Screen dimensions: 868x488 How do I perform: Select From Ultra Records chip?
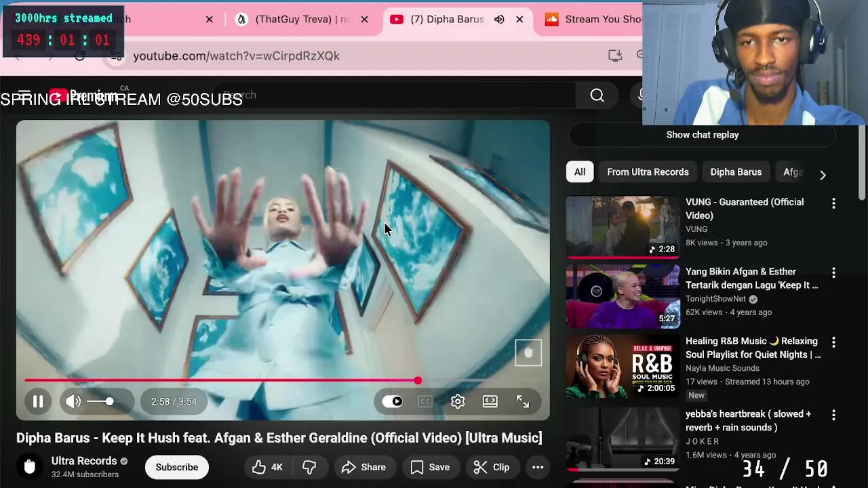pos(648,172)
